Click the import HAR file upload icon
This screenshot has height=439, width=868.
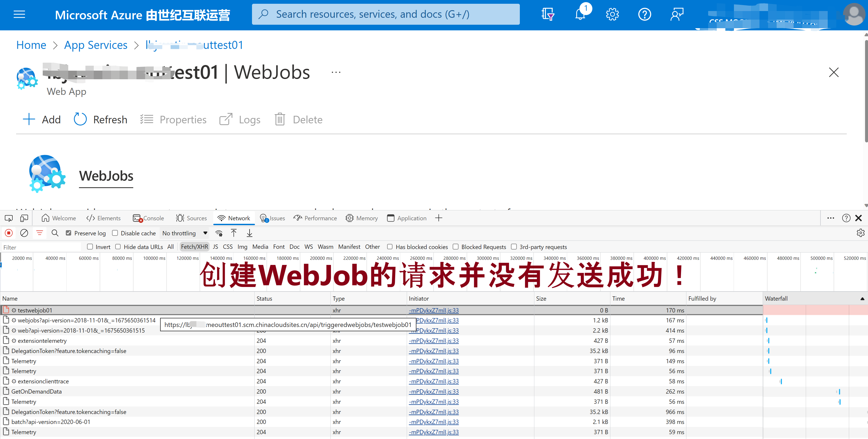point(233,233)
